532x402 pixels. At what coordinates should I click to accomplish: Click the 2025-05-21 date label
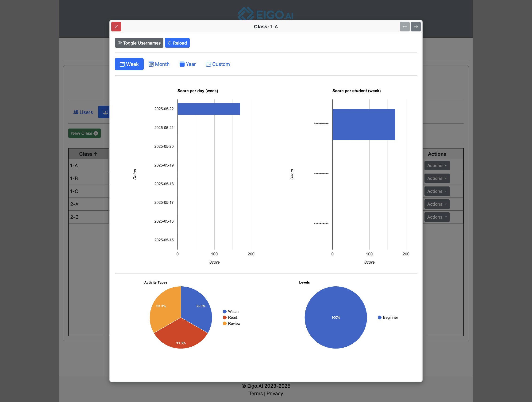[164, 128]
